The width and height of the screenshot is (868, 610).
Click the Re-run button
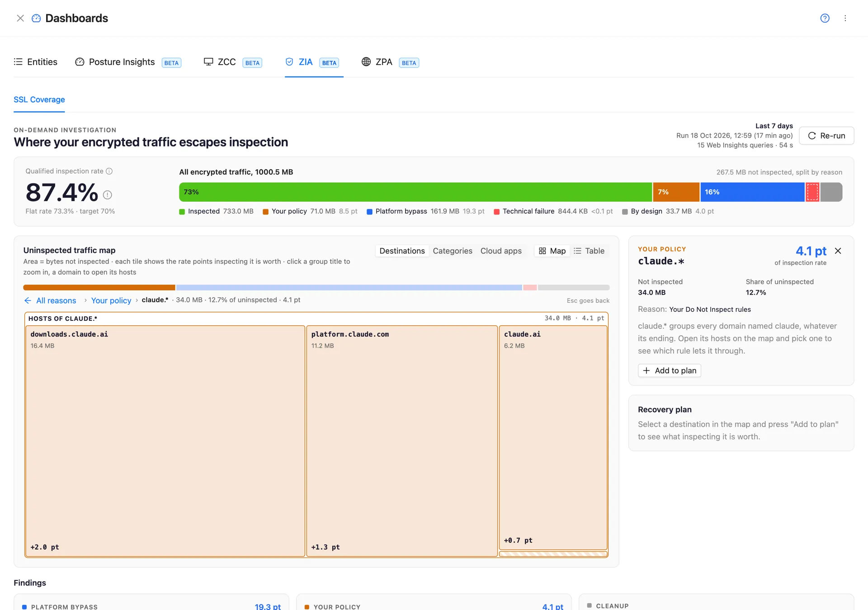point(826,136)
